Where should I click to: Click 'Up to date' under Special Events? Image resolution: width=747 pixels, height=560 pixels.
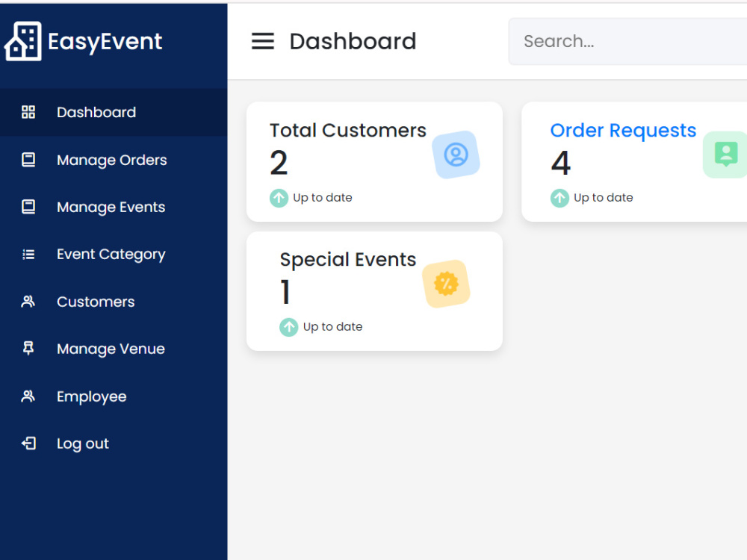[332, 327]
